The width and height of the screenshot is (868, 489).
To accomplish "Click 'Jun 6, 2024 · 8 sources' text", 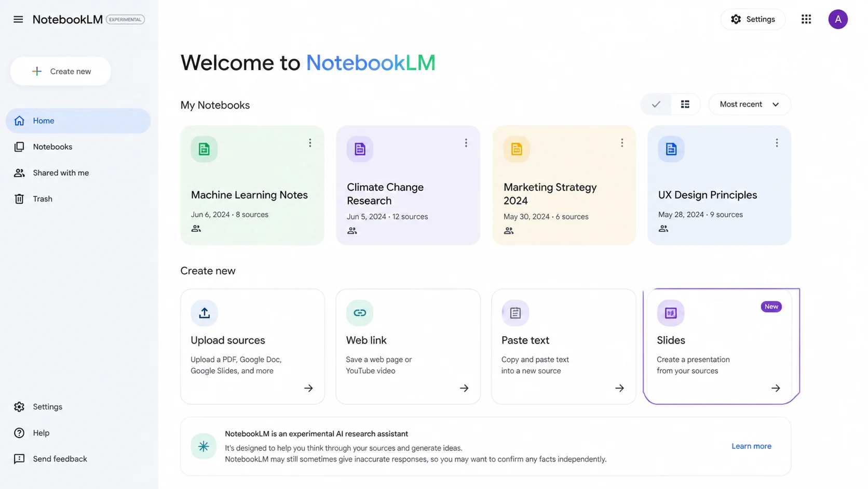I will click(229, 215).
